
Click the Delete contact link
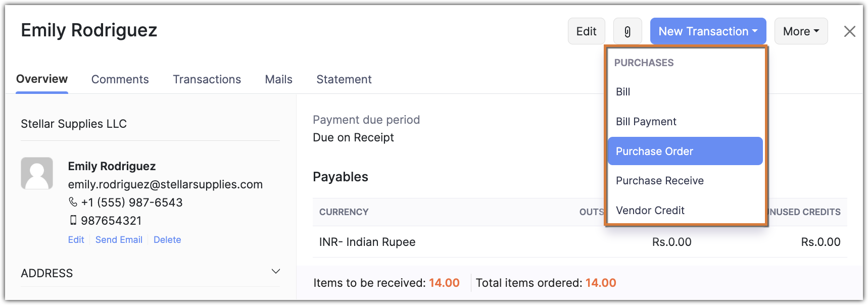click(x=167, y=240)
